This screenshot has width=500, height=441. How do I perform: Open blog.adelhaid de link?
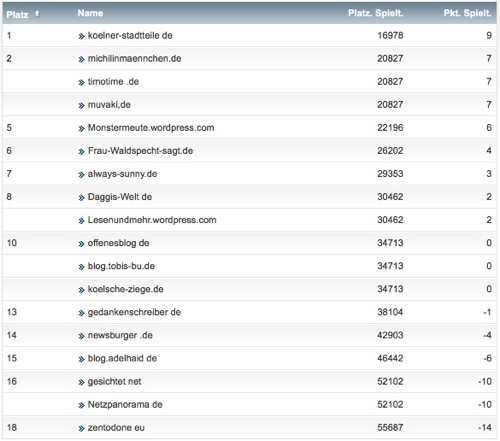[x=122, y=358]
